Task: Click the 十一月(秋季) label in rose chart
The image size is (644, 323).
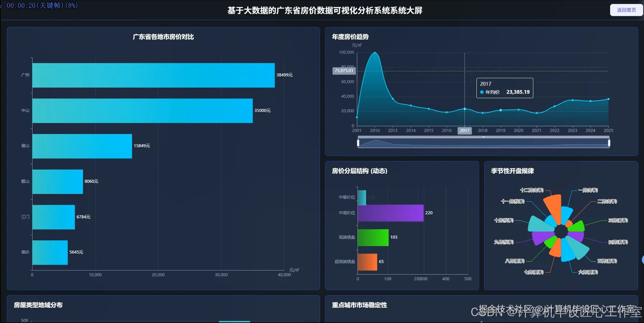Action: 513,201
